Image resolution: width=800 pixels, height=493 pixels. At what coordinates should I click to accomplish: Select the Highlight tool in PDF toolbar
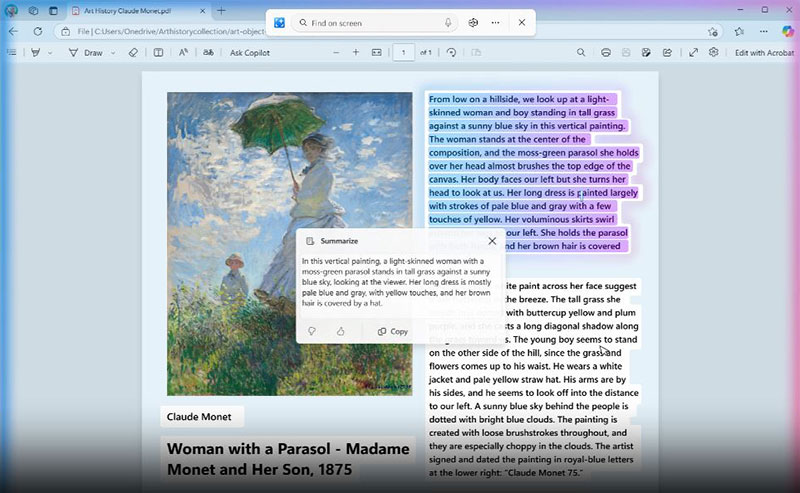(x=35, y=53)
